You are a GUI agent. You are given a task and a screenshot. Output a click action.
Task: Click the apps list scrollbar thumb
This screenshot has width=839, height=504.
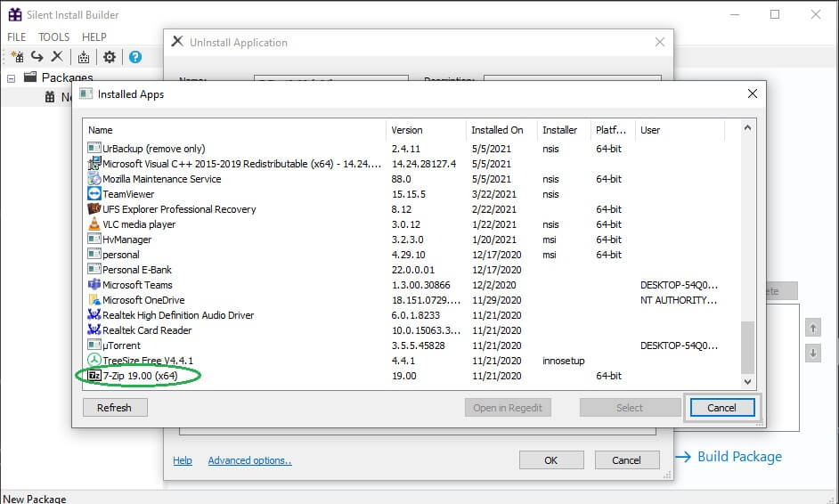point(747,347)
